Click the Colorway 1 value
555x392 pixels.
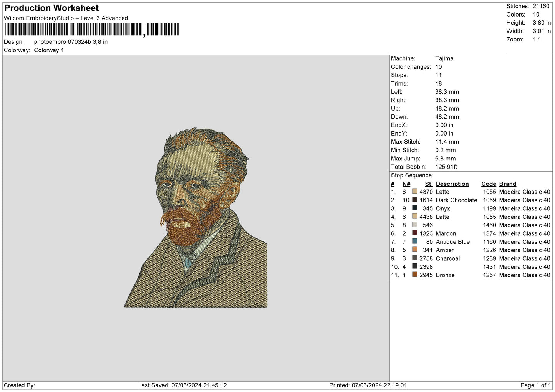(x=49, y=50)
